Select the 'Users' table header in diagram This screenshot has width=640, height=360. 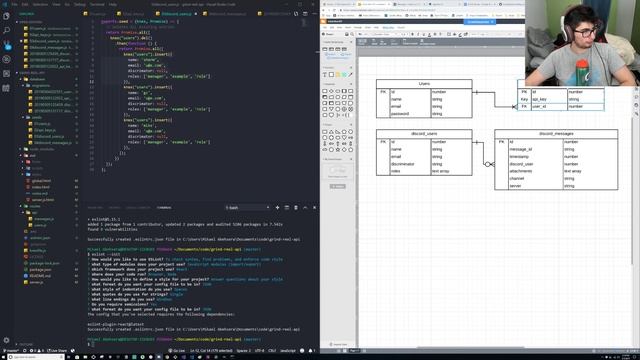tap(424, 84)
